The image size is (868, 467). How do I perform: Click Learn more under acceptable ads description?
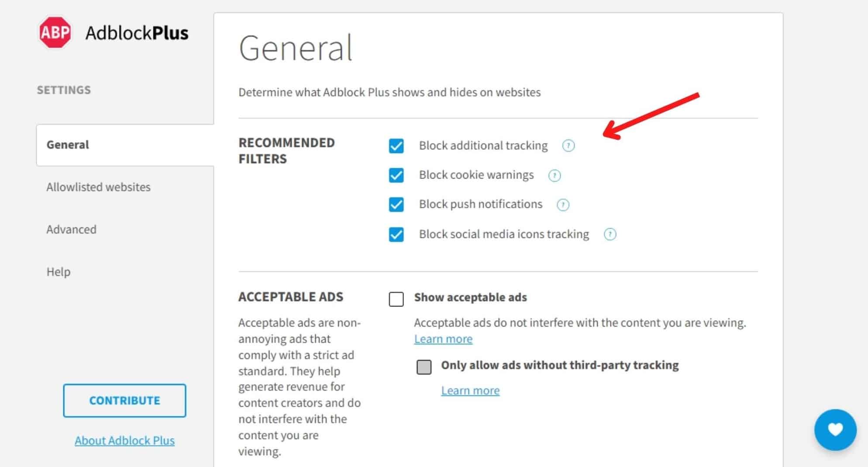tap(443, 339)
